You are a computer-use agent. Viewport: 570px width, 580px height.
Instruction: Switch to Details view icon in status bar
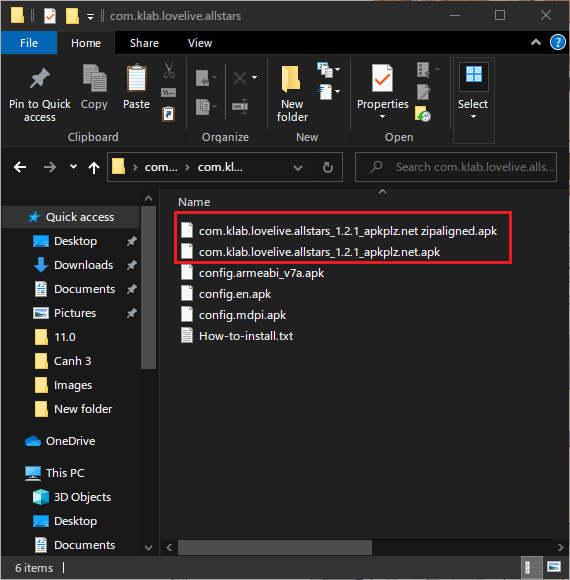point(532,567)
